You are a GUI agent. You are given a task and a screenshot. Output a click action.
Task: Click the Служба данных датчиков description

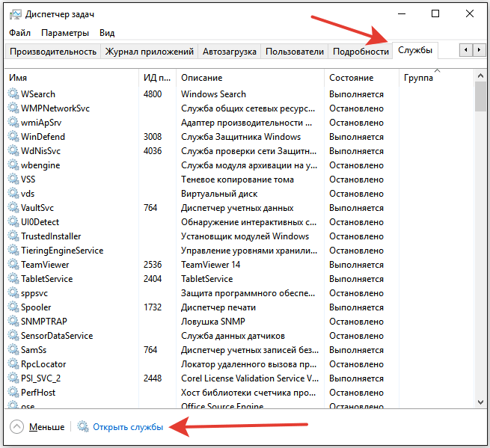coord(233,336)
